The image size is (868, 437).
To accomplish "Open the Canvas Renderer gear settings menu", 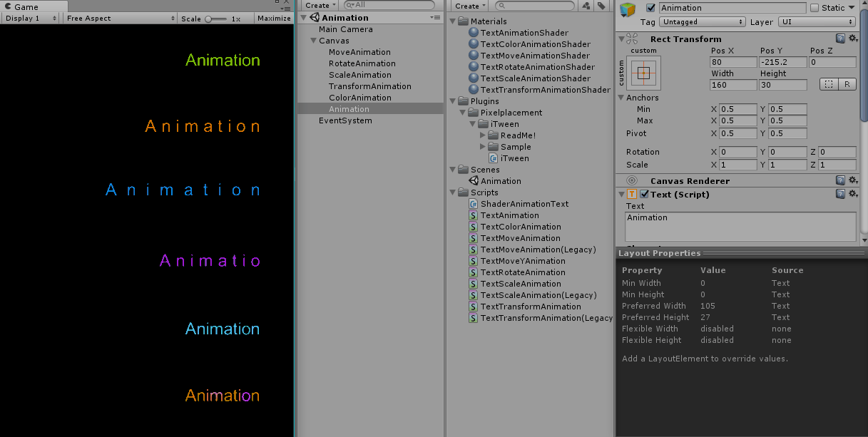I will [852, 181].
